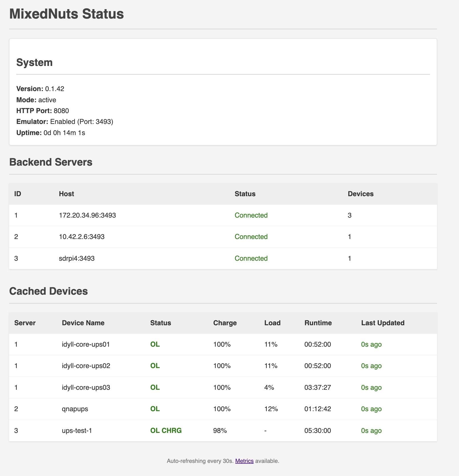
Task: Click the Charge column header
Action: (x=225, y=323)
